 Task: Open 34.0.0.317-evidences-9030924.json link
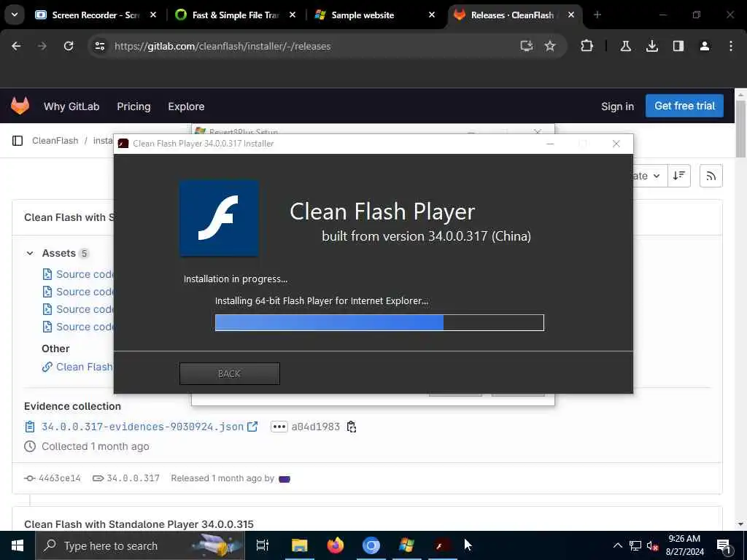tap(142, 427)
